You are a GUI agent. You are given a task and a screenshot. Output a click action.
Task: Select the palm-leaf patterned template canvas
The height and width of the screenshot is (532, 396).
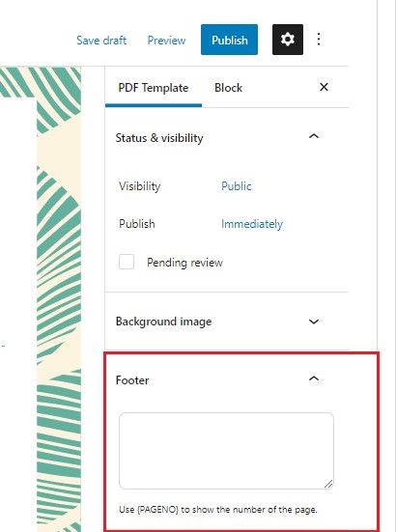point(41,299)
